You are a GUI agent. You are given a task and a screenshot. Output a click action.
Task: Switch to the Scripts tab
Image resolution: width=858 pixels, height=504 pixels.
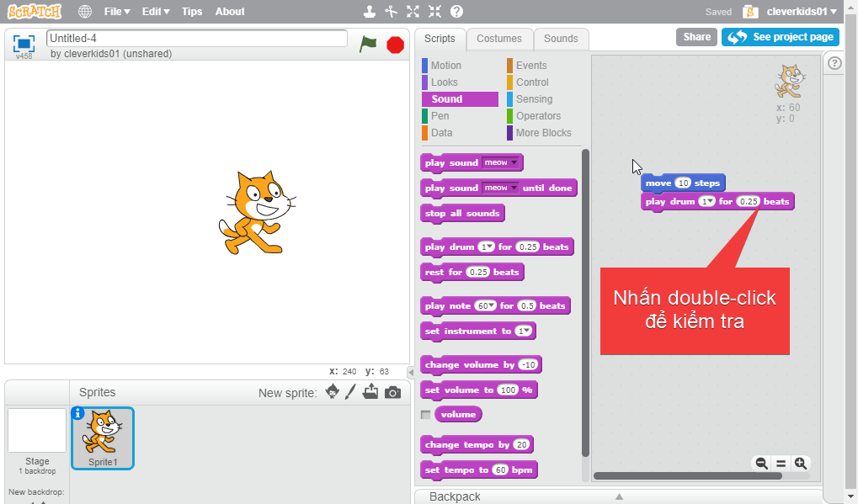tap(440, 39)
